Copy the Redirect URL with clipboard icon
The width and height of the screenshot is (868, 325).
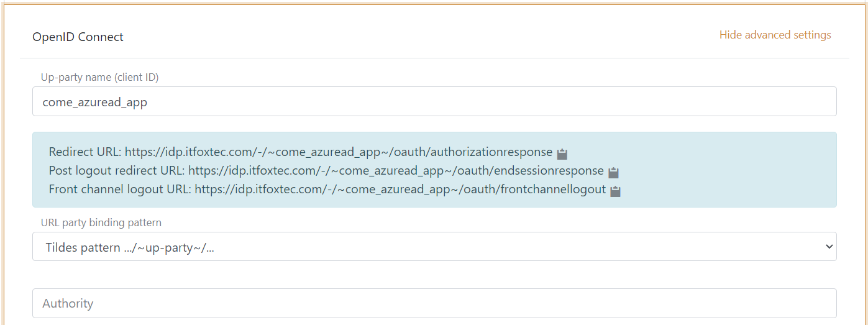coord(562,153)
